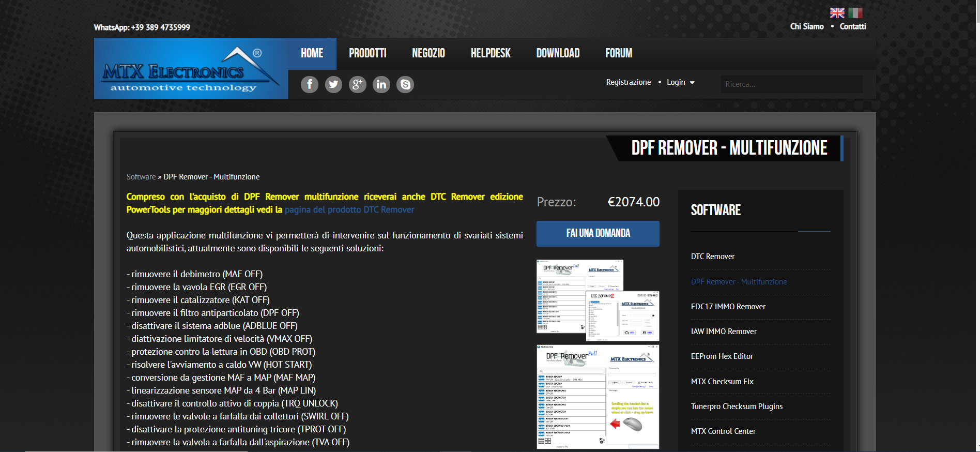Go to the Helpdesk menu item
This screenshot has height=452, width=980.
tap(490, 53)
